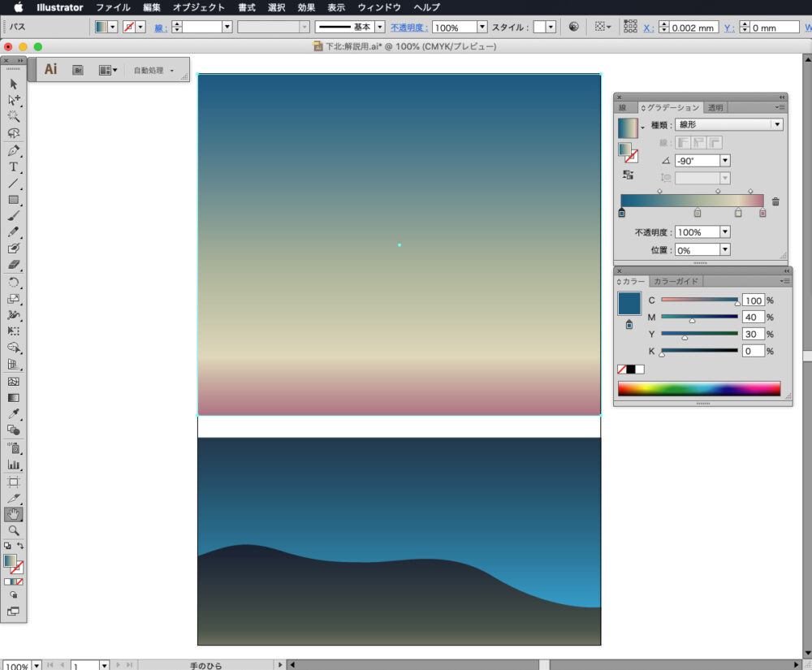Select the Zoom magnifier tool
812x670 pixels.
14,530
